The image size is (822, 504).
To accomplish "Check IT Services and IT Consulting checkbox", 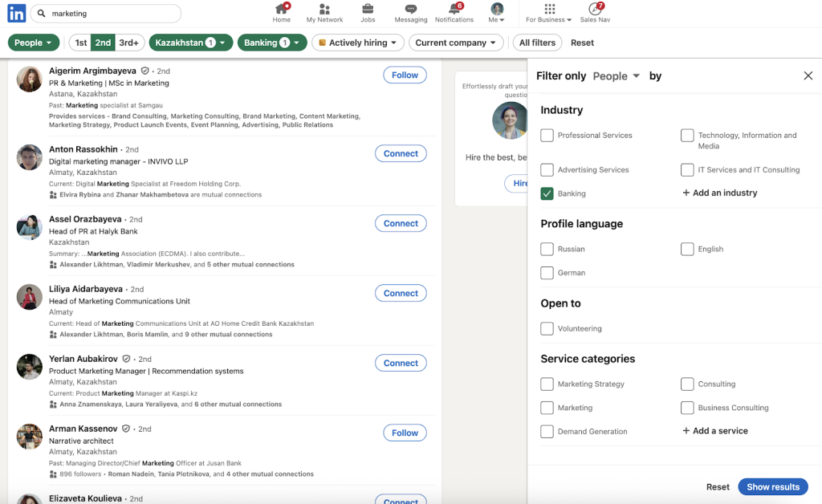I will 687,170.
